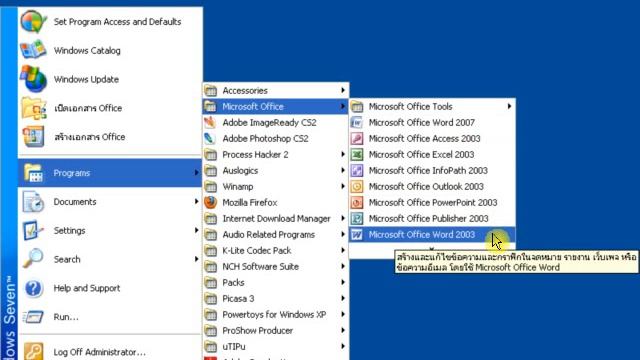The height and width of the screenshot is (360, 640).
Task: Open the ProShow Producer entry
Action: (x=276, y=331)
